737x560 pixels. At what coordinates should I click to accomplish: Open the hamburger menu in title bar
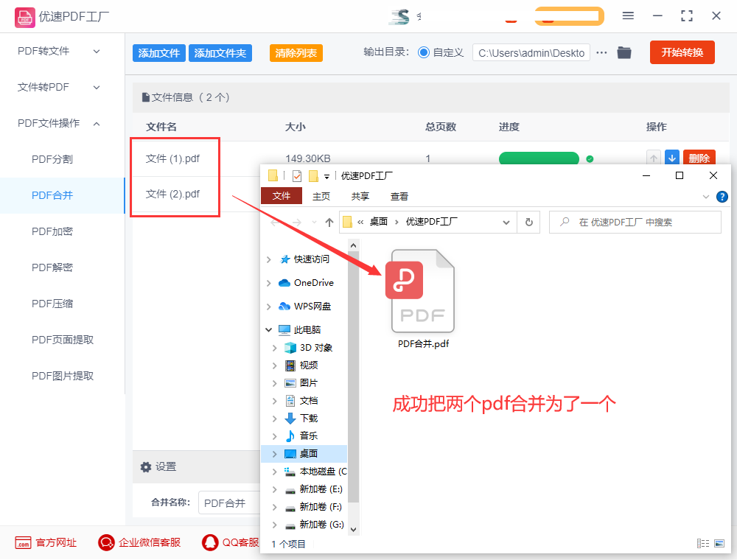pos(628,16)
